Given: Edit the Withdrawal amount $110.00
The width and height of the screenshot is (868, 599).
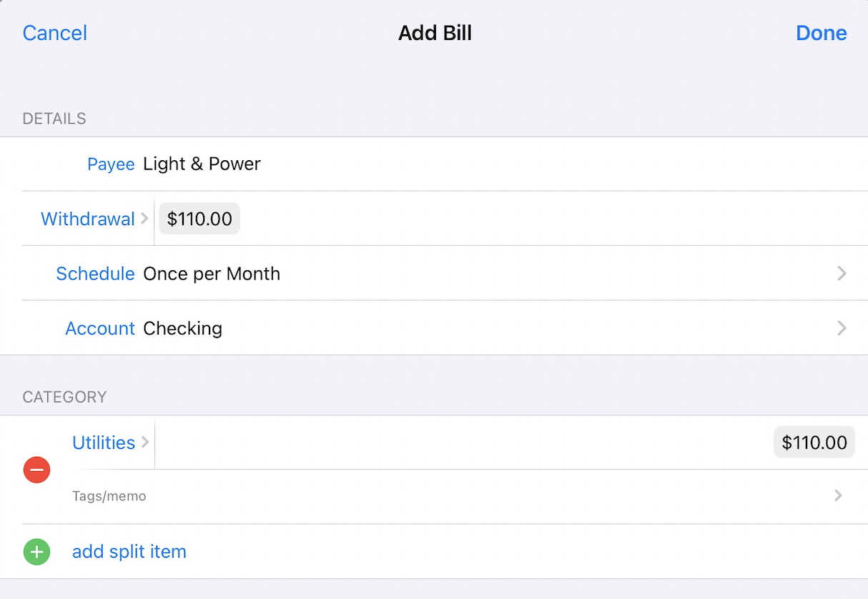Looking at the screenshot, I should click(199, 219).
